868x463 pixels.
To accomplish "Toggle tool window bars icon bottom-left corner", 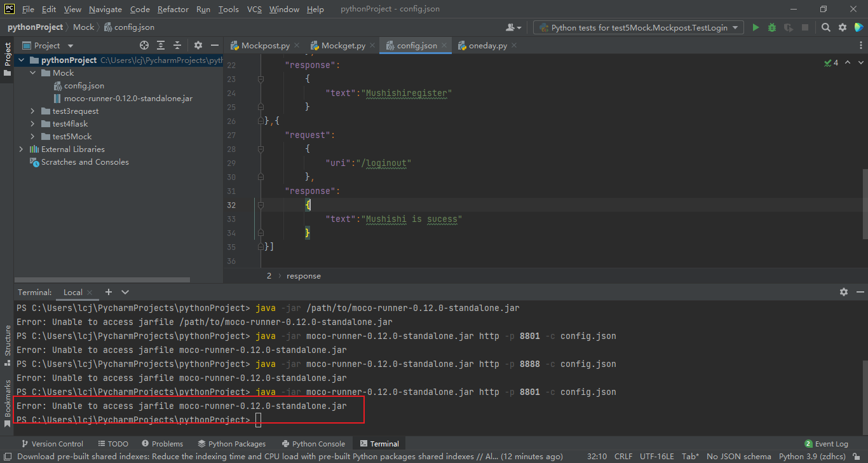I will point(7,456).
